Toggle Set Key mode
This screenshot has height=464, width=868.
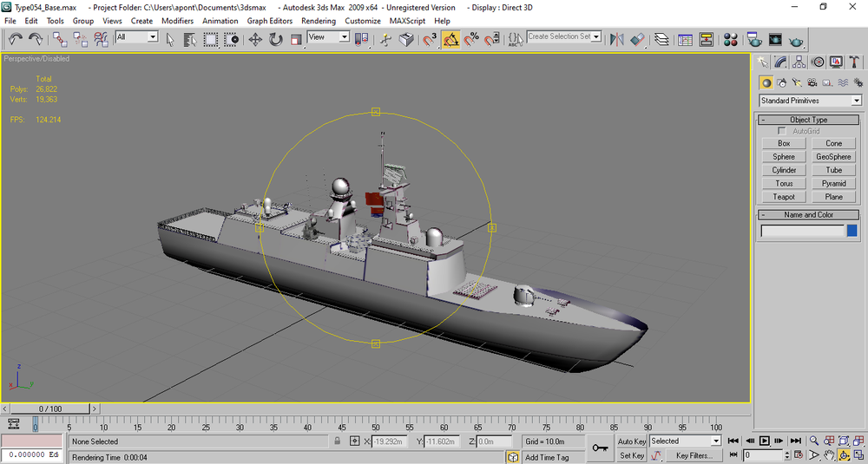click(x=632, y=455)
